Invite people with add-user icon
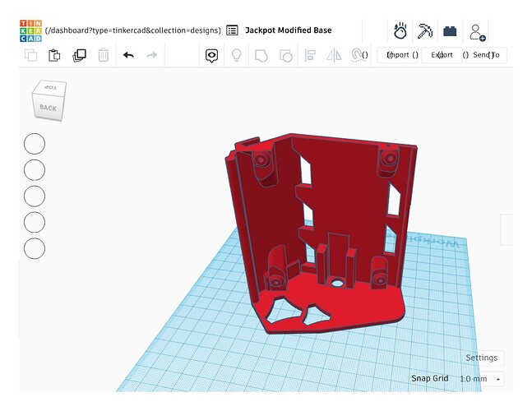This screenshot has height=411, width=532. pos(478,32)
